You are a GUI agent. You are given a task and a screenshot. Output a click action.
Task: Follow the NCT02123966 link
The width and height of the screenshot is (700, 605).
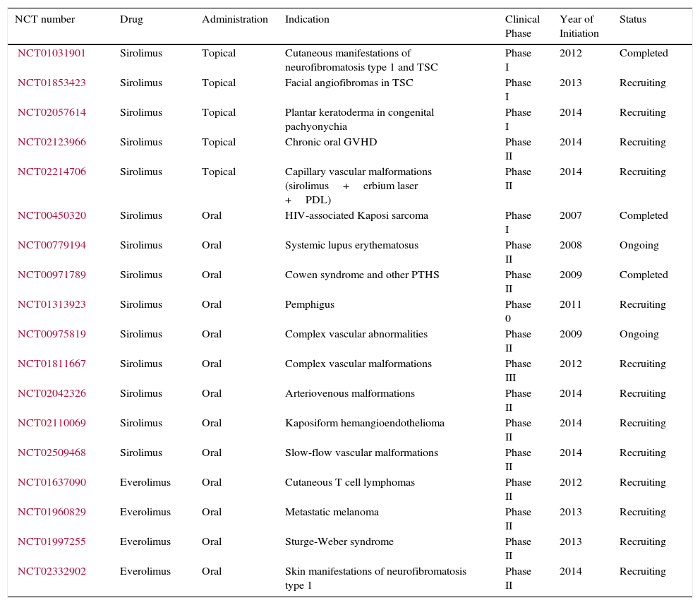pyautogui.click(x=52, y=142)
